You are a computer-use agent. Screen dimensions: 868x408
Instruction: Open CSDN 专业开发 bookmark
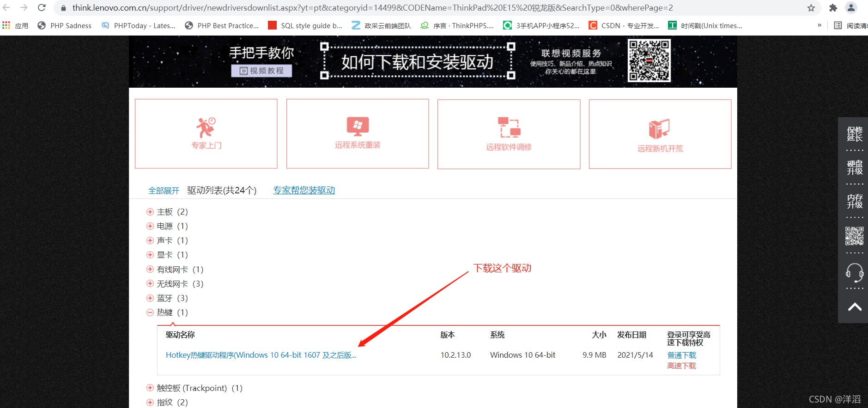coord(624,25)
